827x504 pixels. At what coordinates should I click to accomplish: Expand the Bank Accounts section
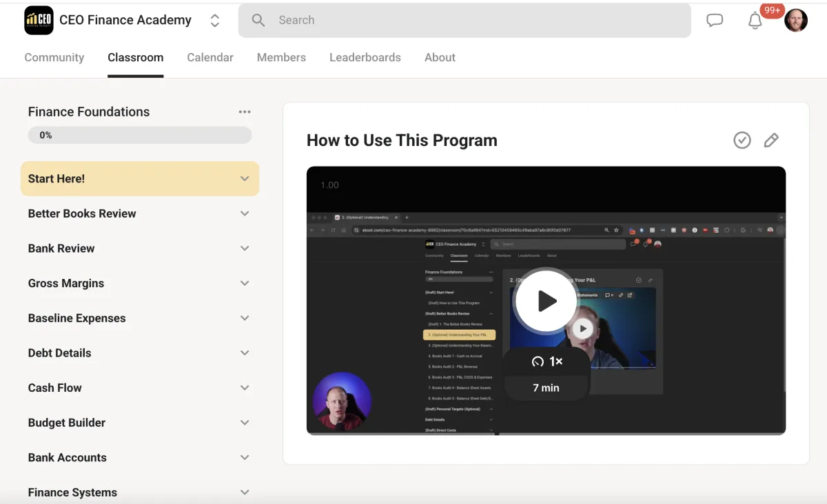click(140, 458)
